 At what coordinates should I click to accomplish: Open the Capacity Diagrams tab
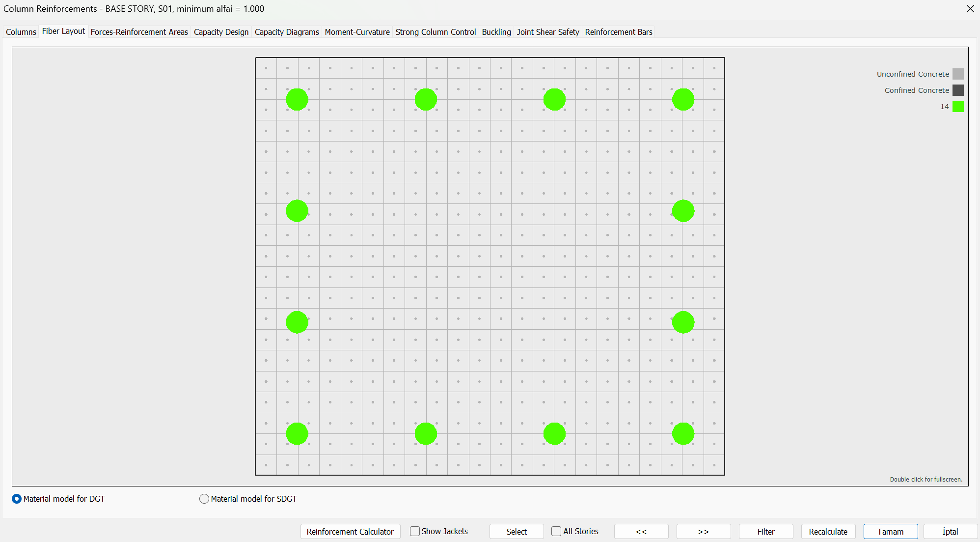(287, 32)
